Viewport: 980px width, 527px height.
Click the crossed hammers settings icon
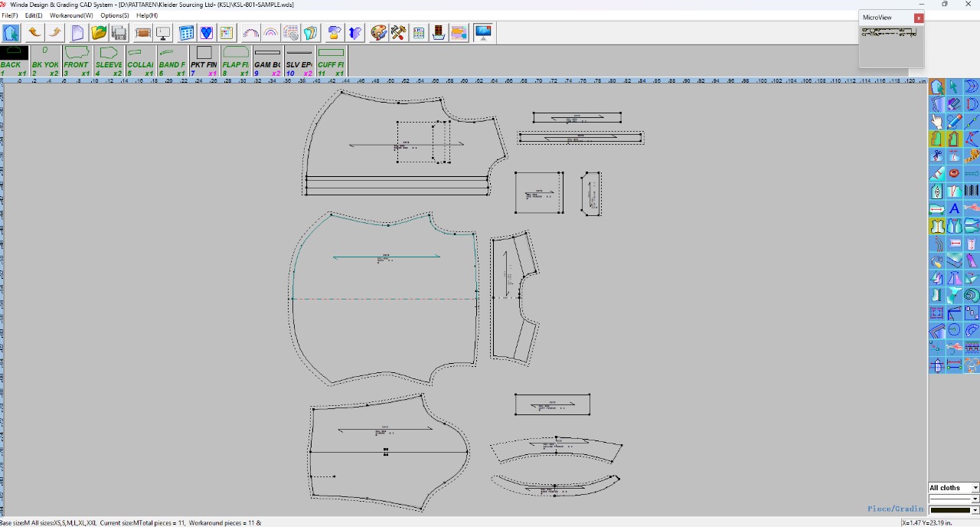398,33
